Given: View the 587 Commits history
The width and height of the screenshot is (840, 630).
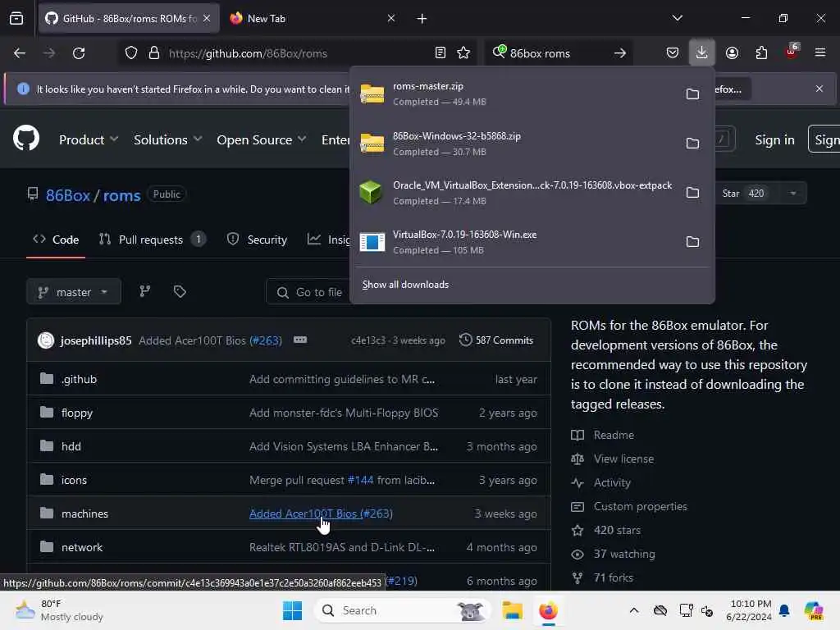Looking at the screenshot, I should click(x=496, y=340).
